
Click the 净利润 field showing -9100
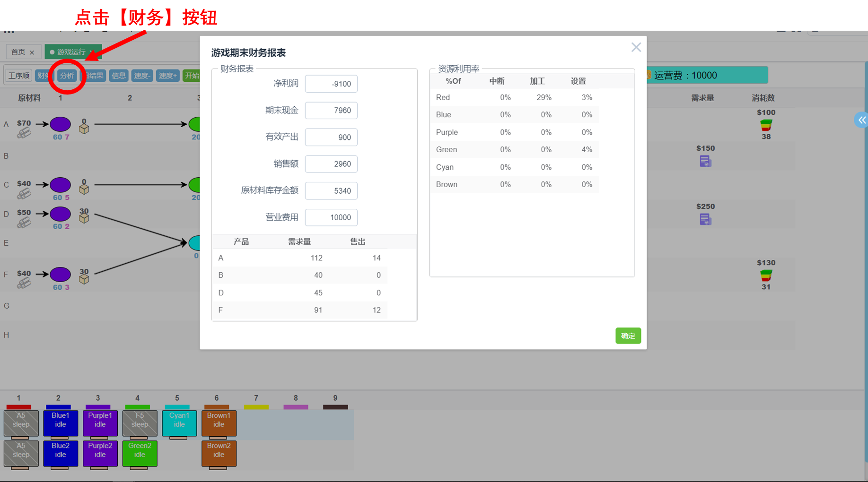pyautogui.click(x=331, y=84)
